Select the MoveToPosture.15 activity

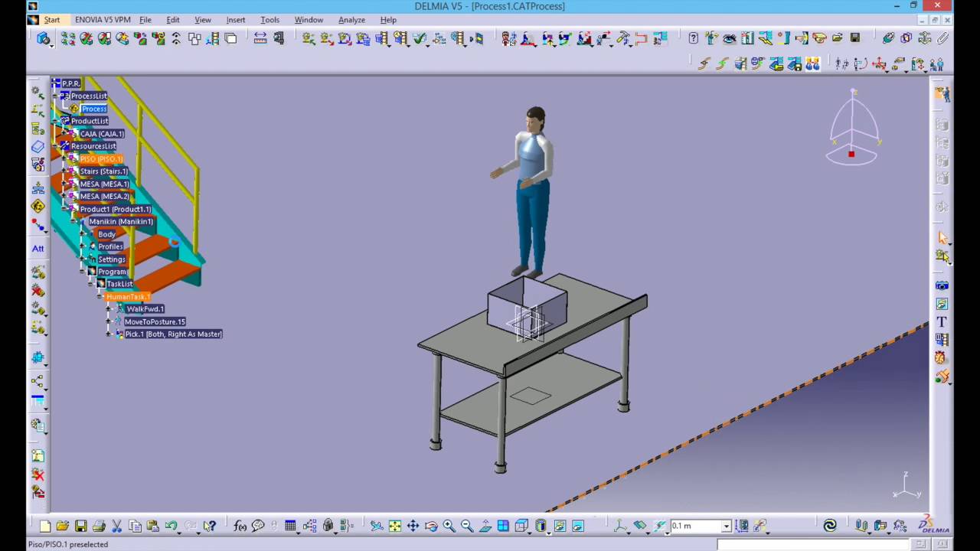click(155, 322)
